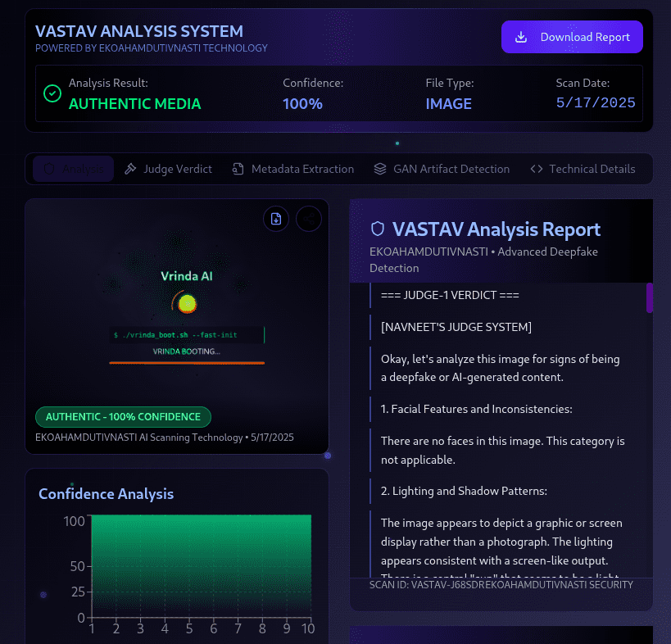The image size is (671, 644).
Task: Click the Download Report button
Action: point(572,37)
